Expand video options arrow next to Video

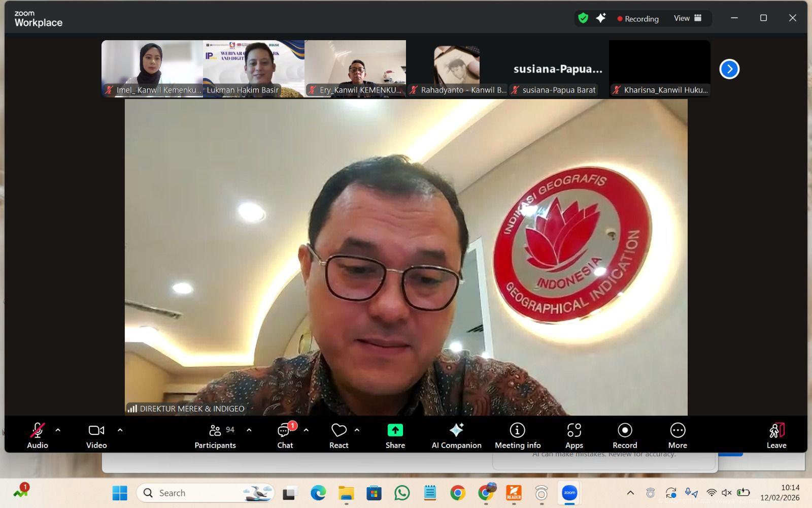tap(120, 430)
